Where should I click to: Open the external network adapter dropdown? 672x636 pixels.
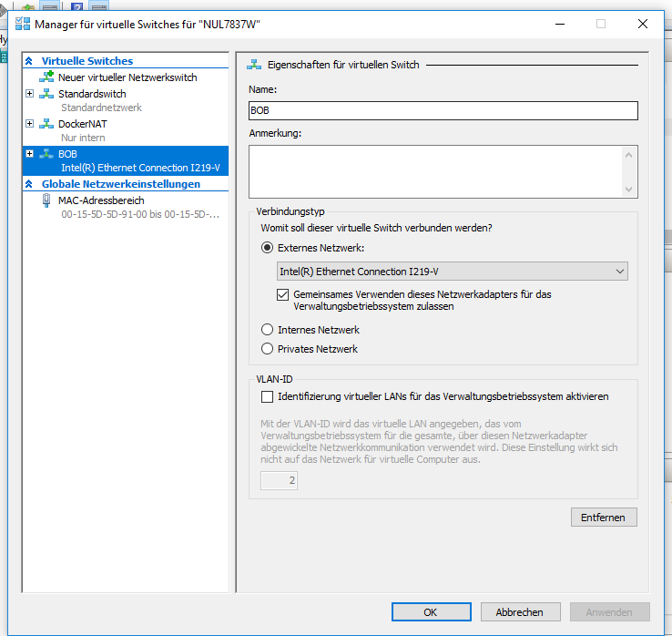453,272
